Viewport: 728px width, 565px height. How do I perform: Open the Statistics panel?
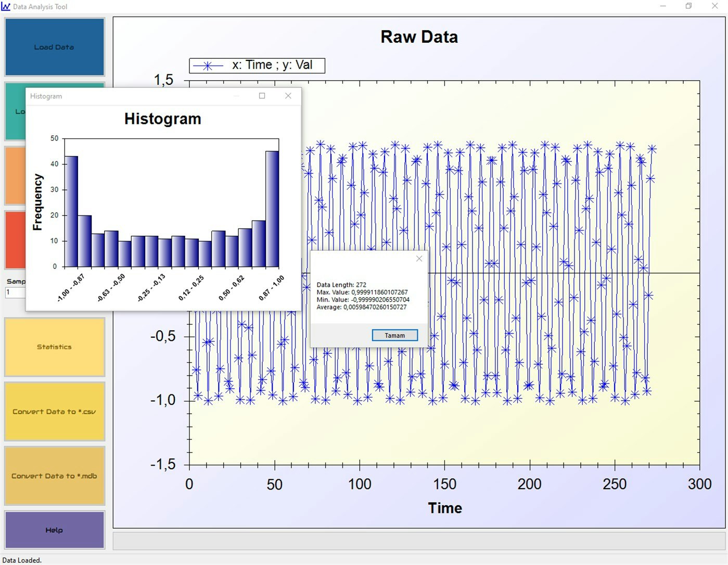54,346
